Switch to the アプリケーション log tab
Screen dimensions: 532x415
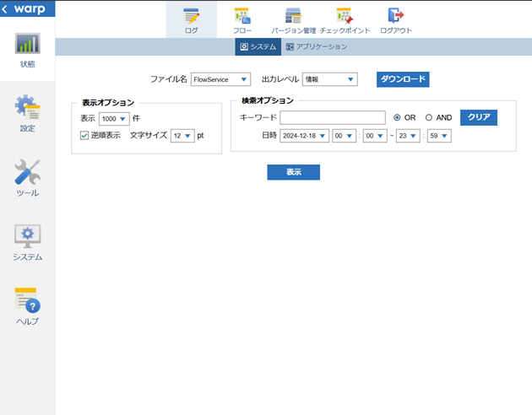[317, 46]
